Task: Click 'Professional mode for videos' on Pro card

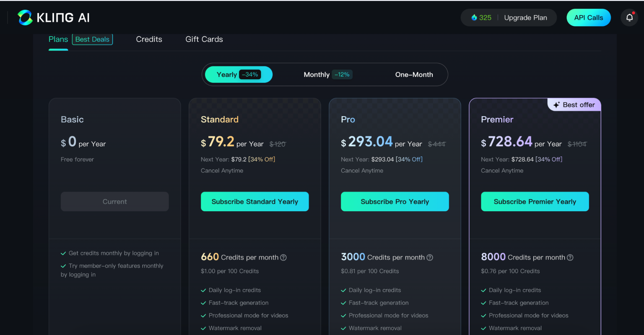Action: 389,315
